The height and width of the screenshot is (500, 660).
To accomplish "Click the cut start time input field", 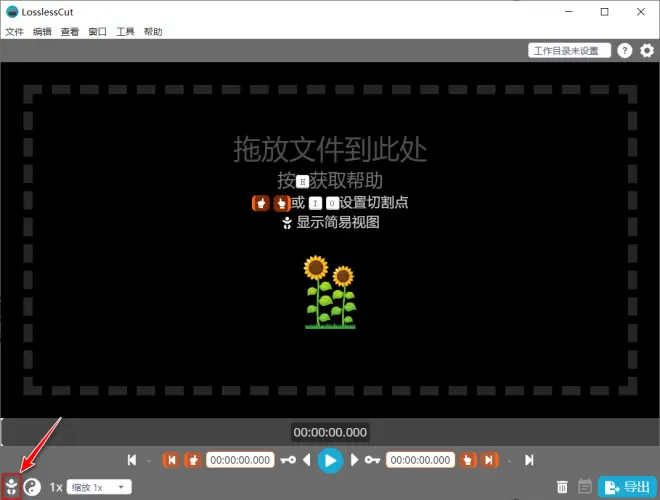I will pyautogui.click(x=240, y=460).
